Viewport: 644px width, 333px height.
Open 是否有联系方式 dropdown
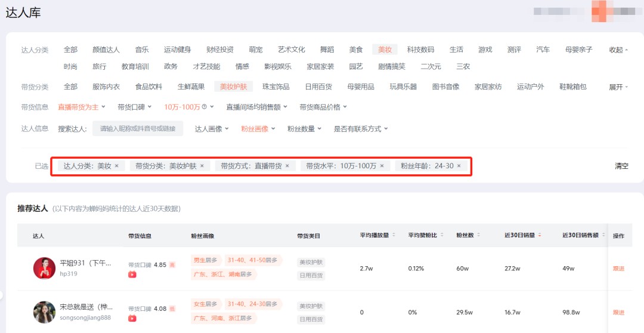361,129
